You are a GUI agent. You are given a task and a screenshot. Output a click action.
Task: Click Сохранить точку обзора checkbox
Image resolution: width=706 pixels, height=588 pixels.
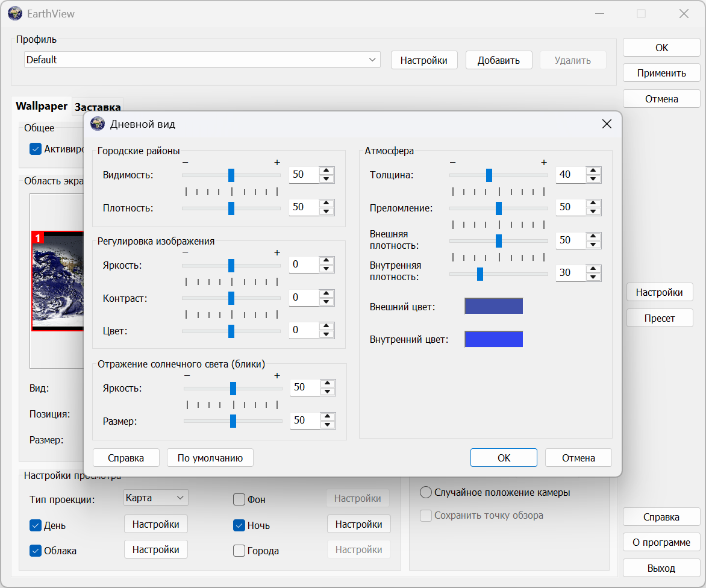[x=425, y=516]
